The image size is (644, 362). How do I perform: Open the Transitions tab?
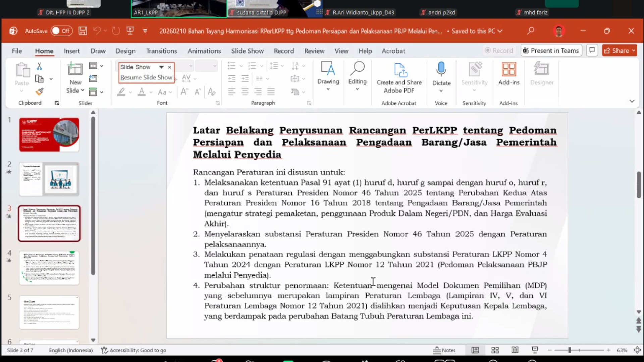tap(161, 51)
